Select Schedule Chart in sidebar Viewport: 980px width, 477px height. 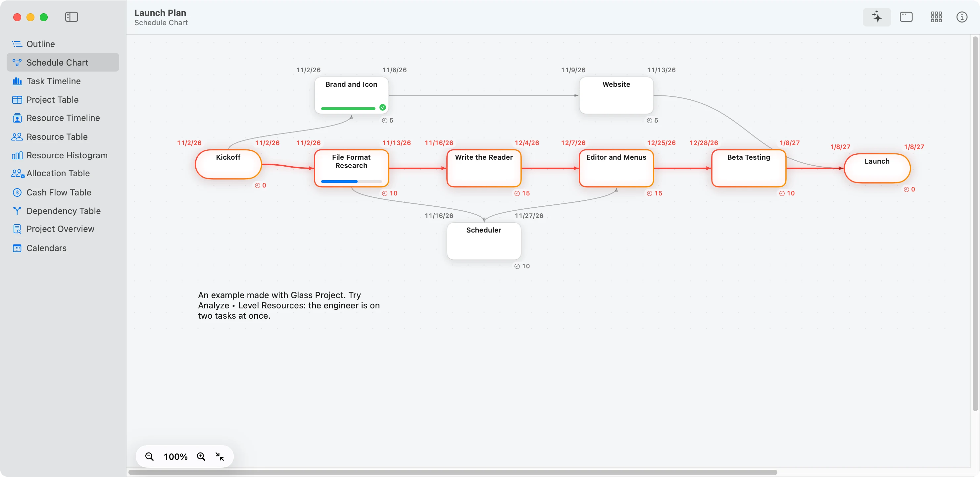pos(63,62)
